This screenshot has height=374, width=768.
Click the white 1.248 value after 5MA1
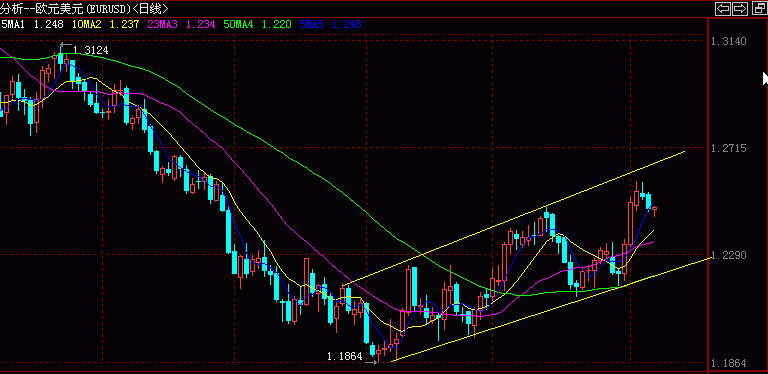coord(48,24)
